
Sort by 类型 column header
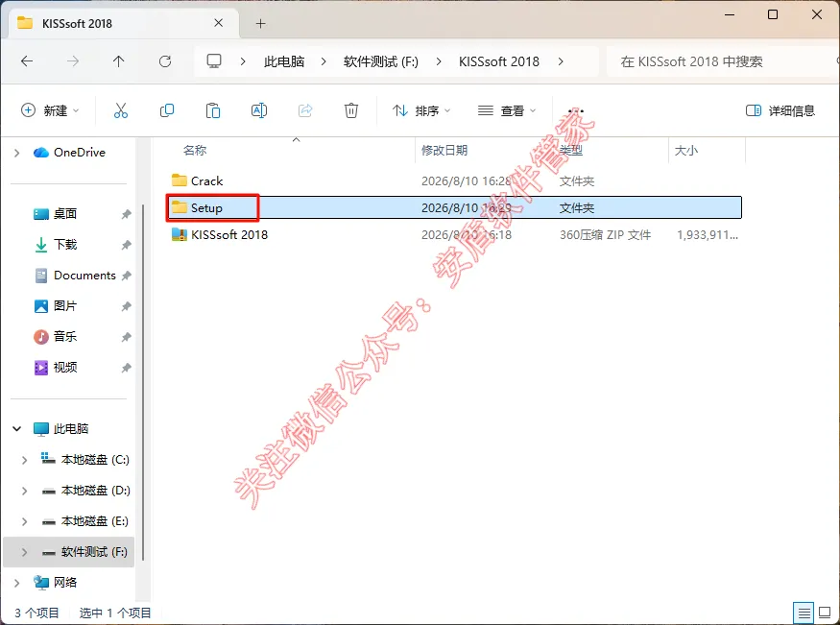(x=570, y=151)
